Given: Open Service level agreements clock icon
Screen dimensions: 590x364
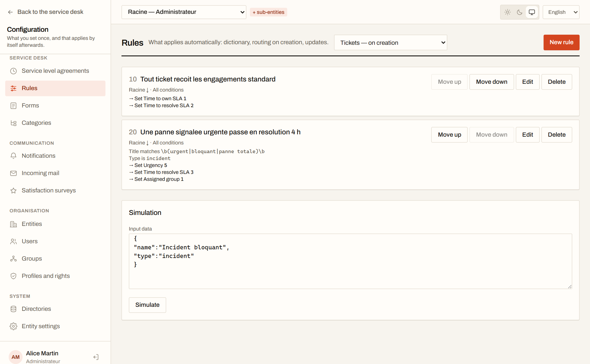Looking at the screenshot, I should tap(13, 71).
